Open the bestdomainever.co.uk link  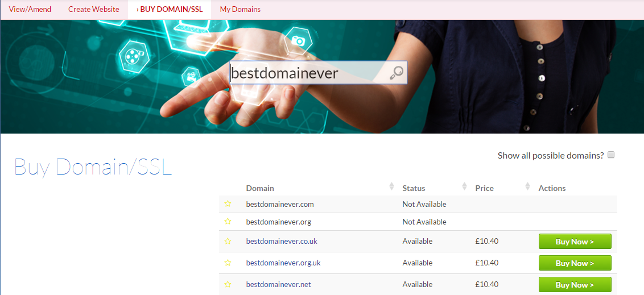(x=282, y=241)
